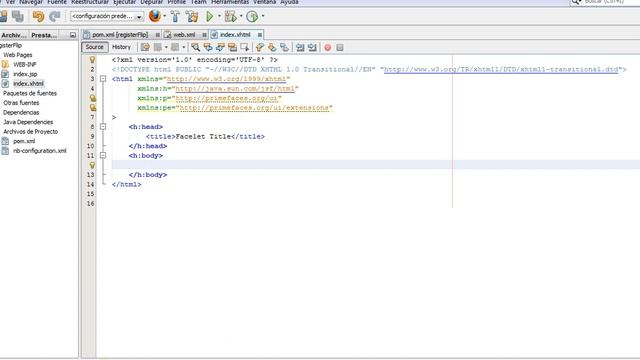The image size is (640, 360).
Task: Run the project with green play icon
Action: coord(210,16)
